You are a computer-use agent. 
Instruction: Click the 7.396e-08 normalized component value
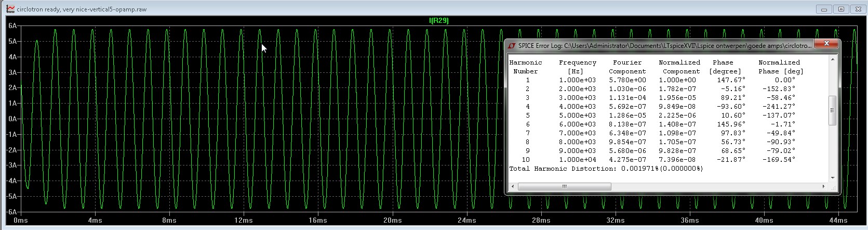(677, 160)
